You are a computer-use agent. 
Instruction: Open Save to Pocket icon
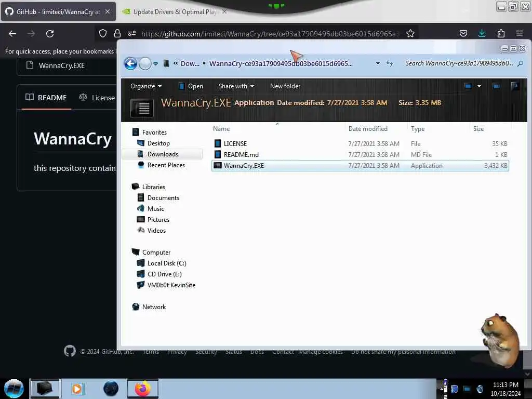pyautogui.click(x=463, y=33)
